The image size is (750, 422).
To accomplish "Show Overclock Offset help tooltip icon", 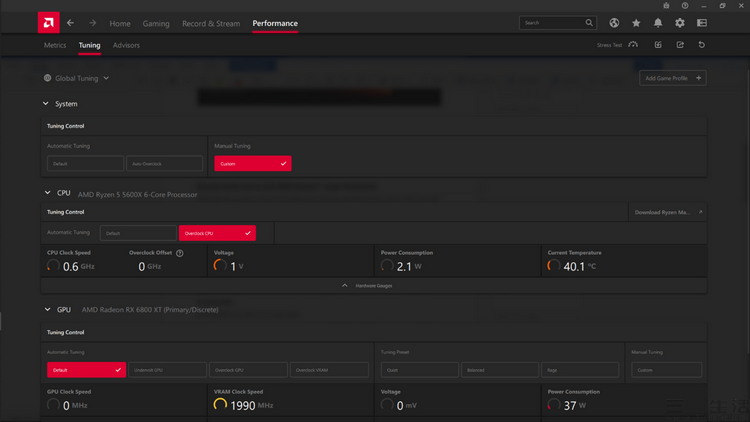I will pos(180,253).
